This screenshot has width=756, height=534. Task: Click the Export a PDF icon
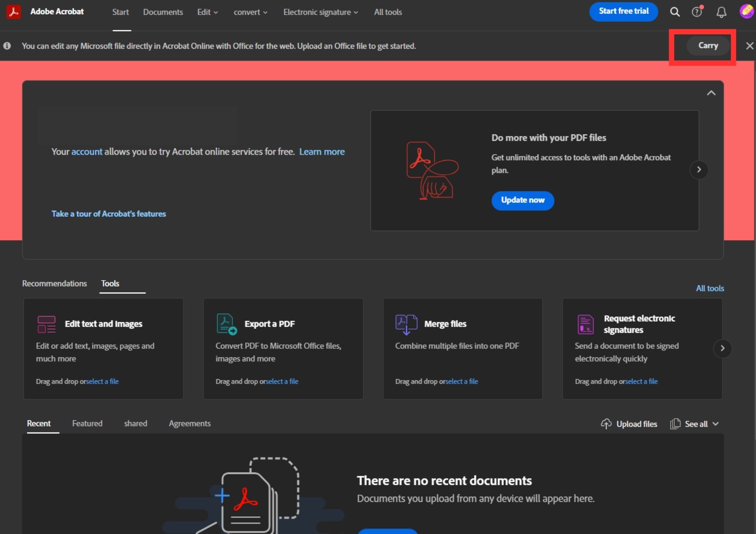point(226,324)
